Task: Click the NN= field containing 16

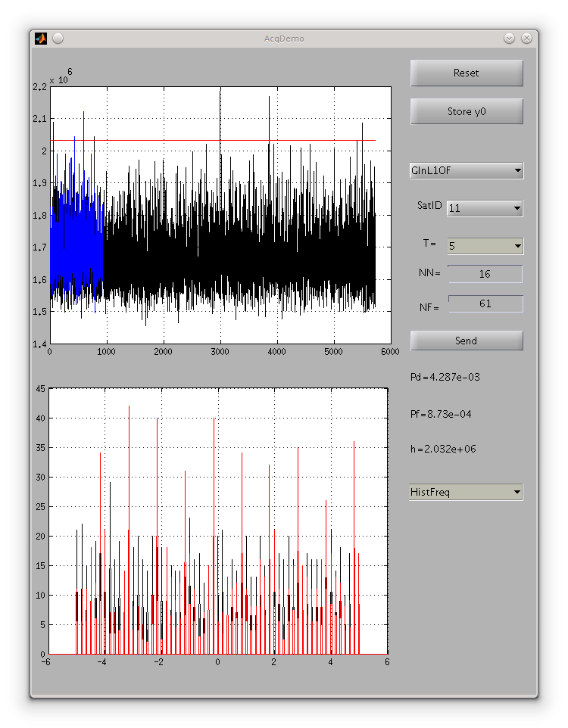Action: [x=485, y=274]
